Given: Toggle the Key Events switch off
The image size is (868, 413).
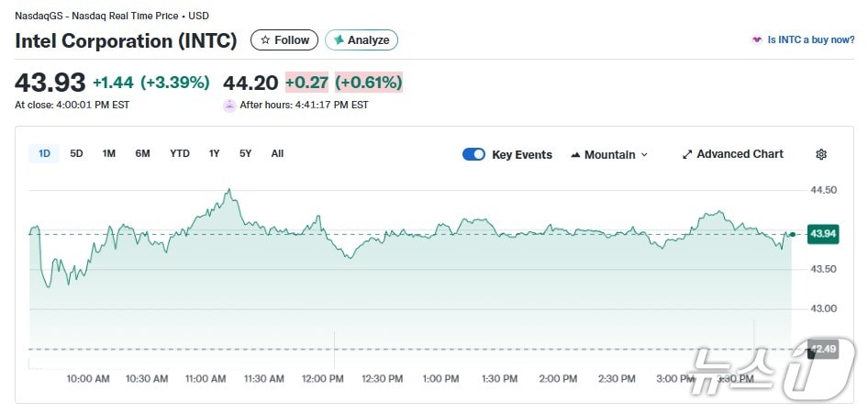Looking at the screenshot, I should click(473, 154).
